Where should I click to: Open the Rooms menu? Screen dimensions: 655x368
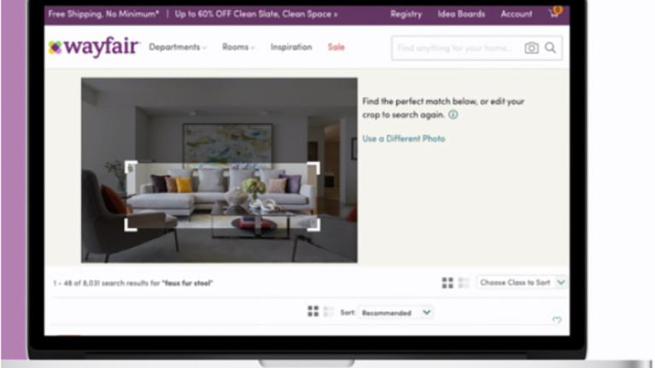[238, 47]
